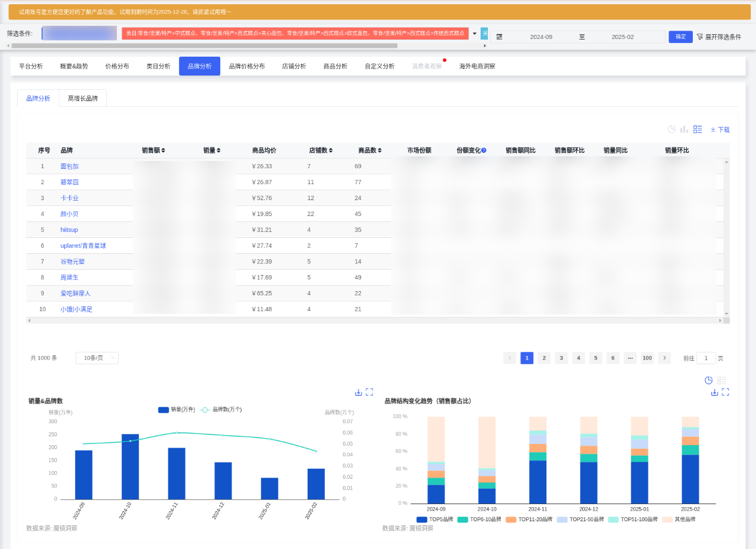Click the funnel icon beside 展开筛选条件
The width and height of the screenshot is (756, 549).
[700, 37]
